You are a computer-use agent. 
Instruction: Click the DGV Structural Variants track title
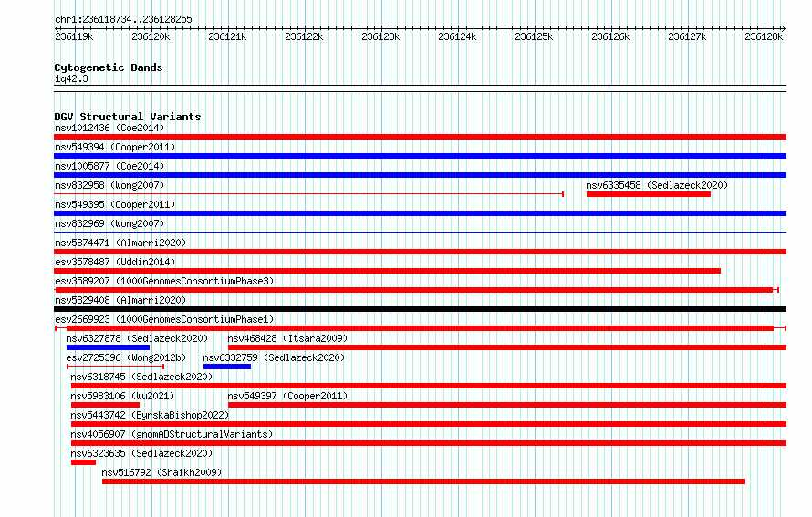pos(128,117)
